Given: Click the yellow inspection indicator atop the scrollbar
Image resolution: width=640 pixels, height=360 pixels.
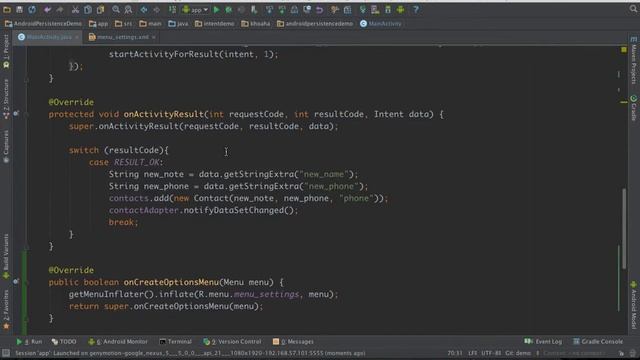Looking at the screenshot, I should coord(624,50).
